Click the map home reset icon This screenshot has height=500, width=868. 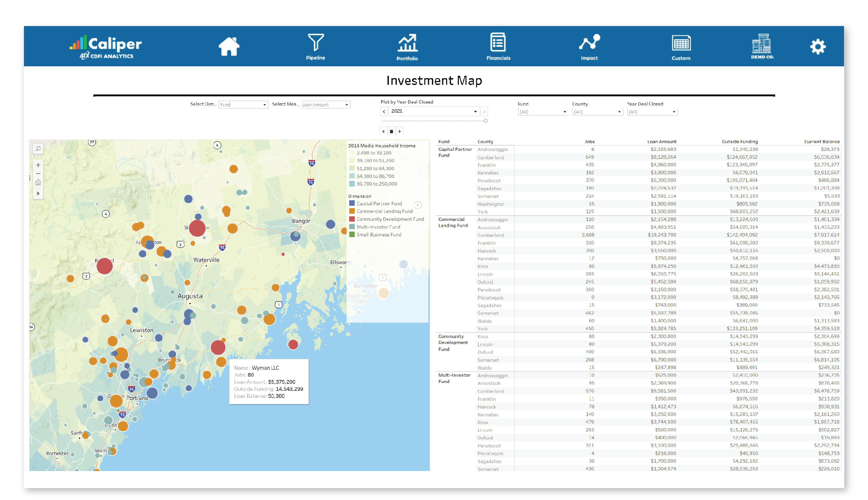click(38, 182)
